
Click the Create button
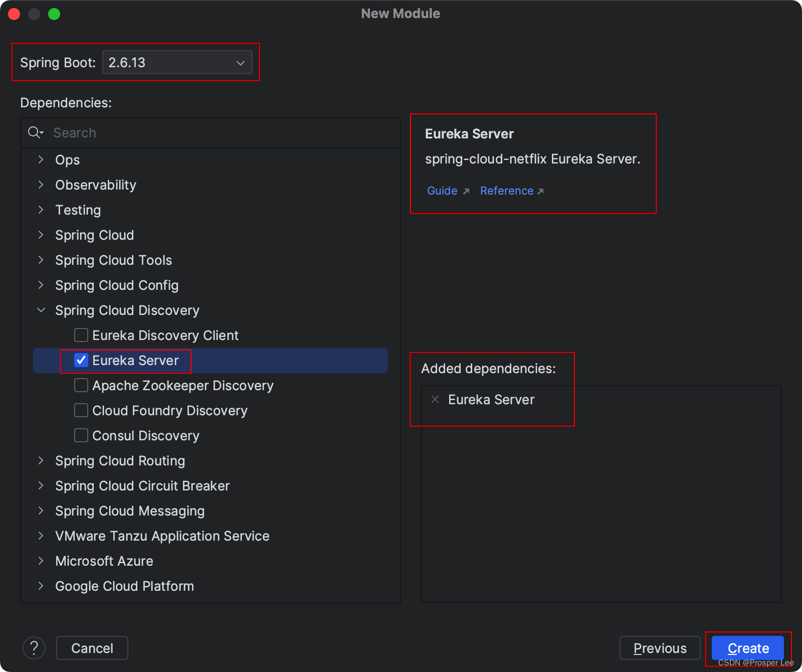[x=748, y=648]
